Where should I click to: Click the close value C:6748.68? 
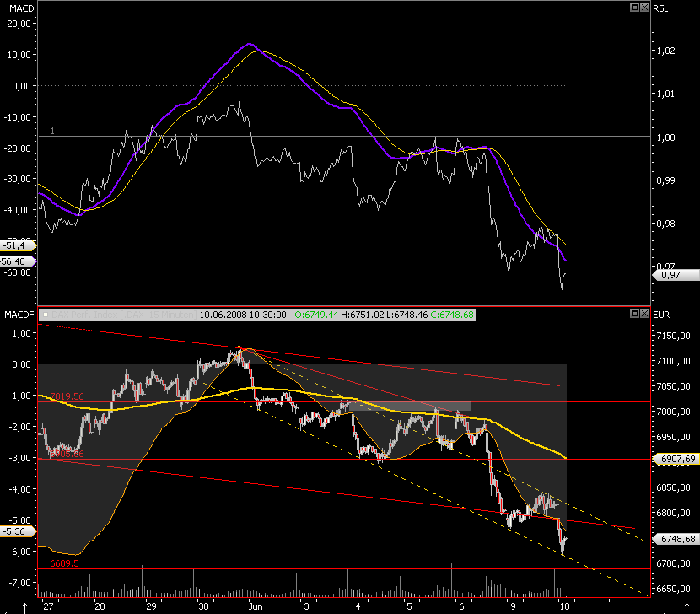452,315
